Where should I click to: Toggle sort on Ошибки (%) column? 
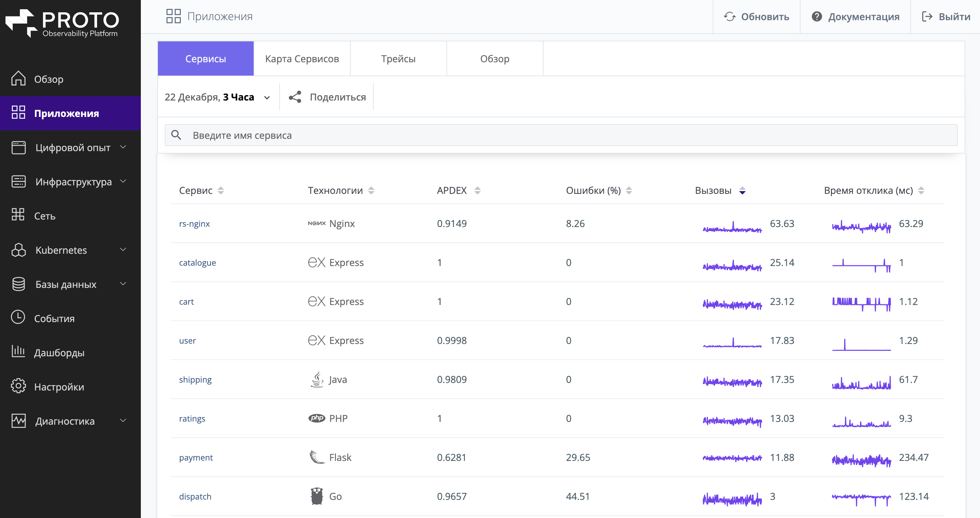pyautogui.click(x=629, y=191)
